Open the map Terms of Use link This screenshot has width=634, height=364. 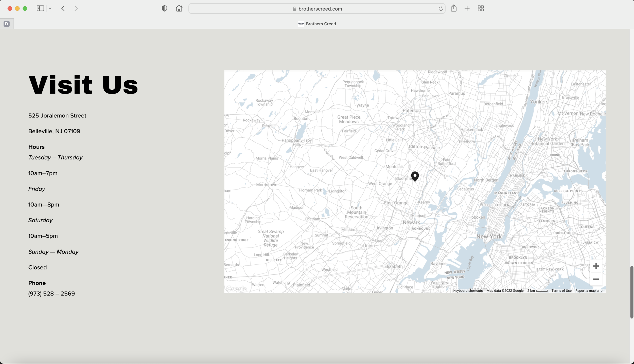click(561, 291)
